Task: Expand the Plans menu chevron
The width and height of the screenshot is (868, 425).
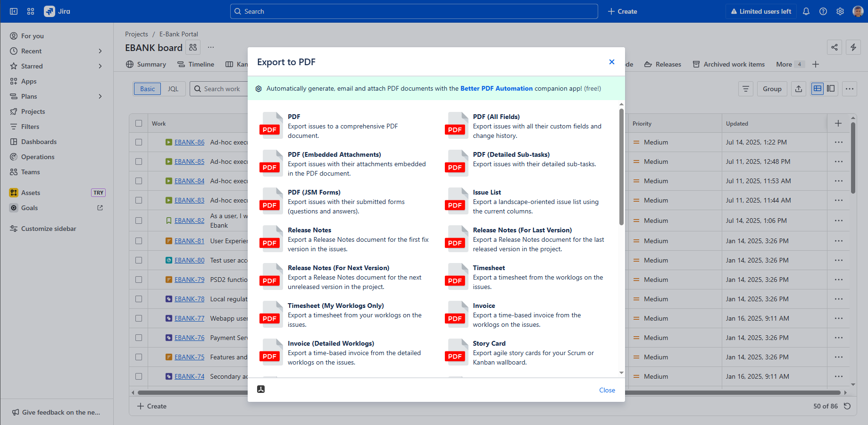Action: pyautogui.click(x=100, y=96)
